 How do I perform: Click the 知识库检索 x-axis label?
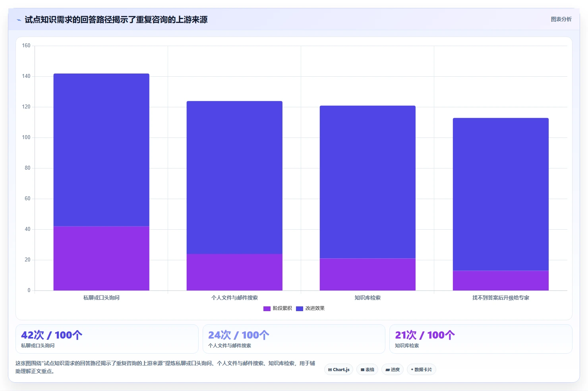pos(367,298)
